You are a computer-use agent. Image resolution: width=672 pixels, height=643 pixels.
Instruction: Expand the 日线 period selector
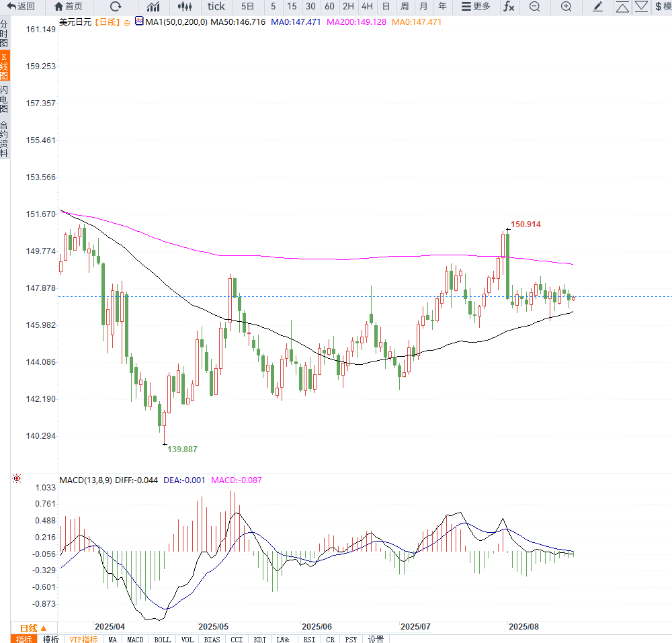34,628
